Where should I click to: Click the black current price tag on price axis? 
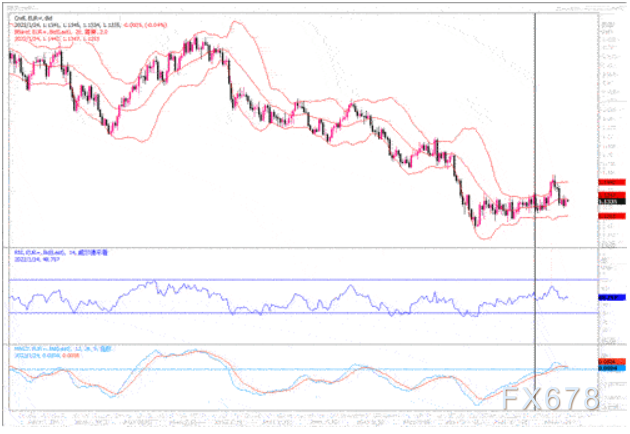point(612,201)
